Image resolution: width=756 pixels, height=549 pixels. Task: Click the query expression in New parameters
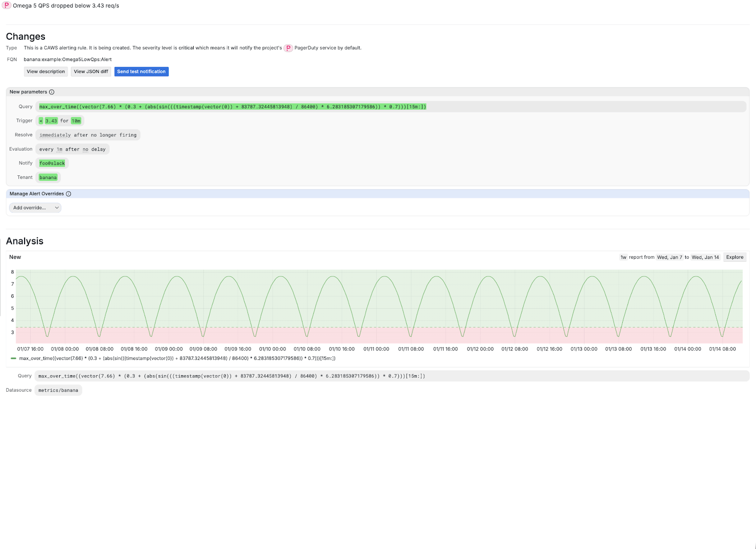pos(232,107)
